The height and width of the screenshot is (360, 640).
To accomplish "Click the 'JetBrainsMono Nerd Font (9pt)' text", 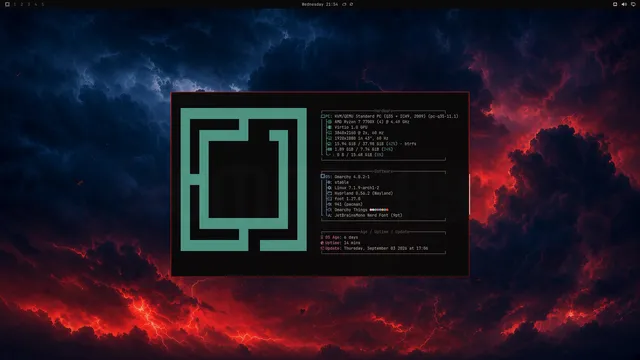I will pyautogui.click(x=368, y=215).
